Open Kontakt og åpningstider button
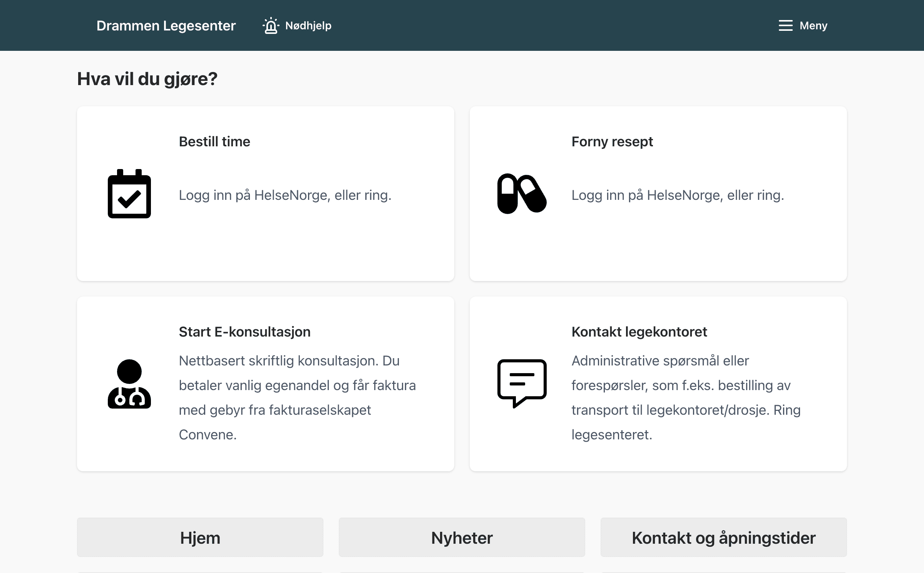 point(724,538)
